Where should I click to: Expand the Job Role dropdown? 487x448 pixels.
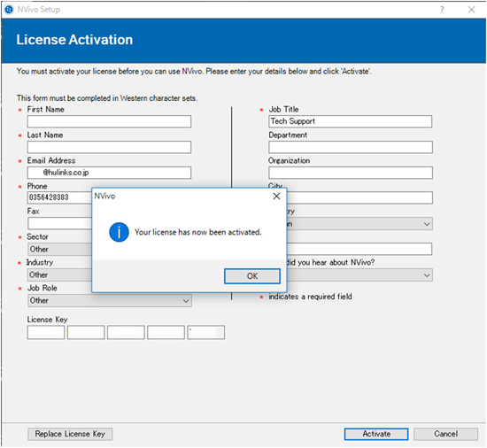pyautogui.click(x=109, y=300)
